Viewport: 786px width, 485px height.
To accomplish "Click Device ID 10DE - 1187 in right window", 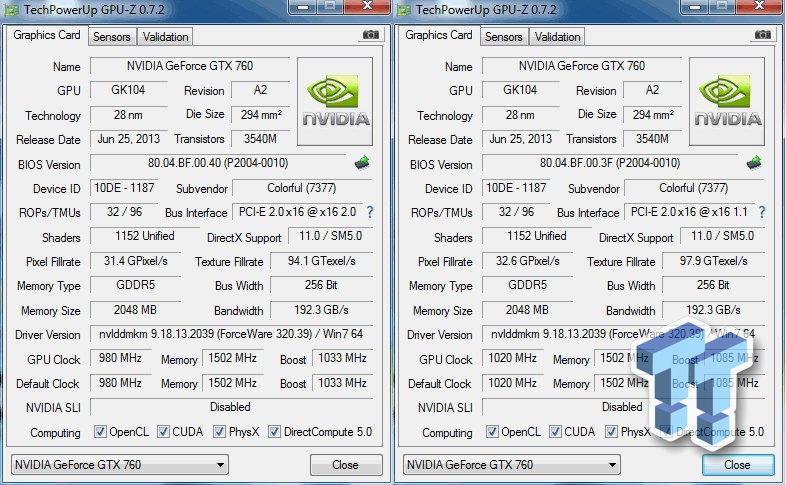I will coord(516,188).
